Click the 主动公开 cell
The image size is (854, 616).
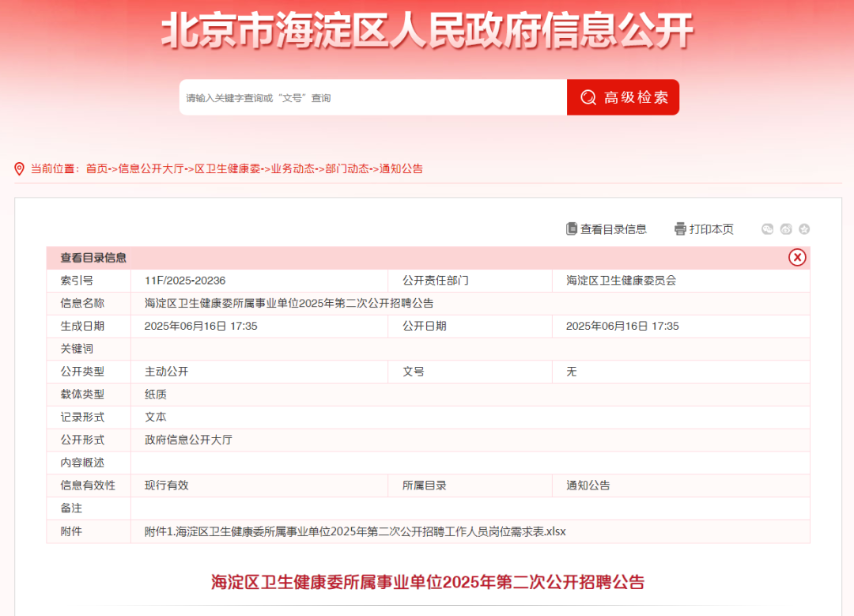(166, 372)
